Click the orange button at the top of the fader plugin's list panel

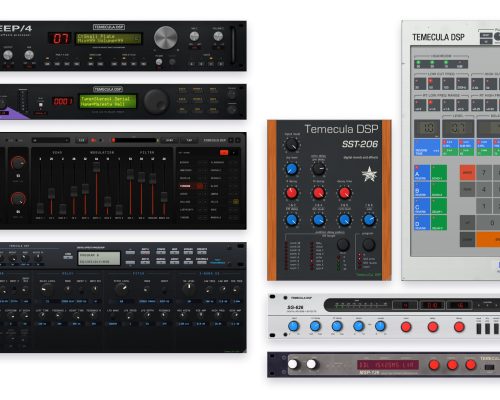click(224, 153)
